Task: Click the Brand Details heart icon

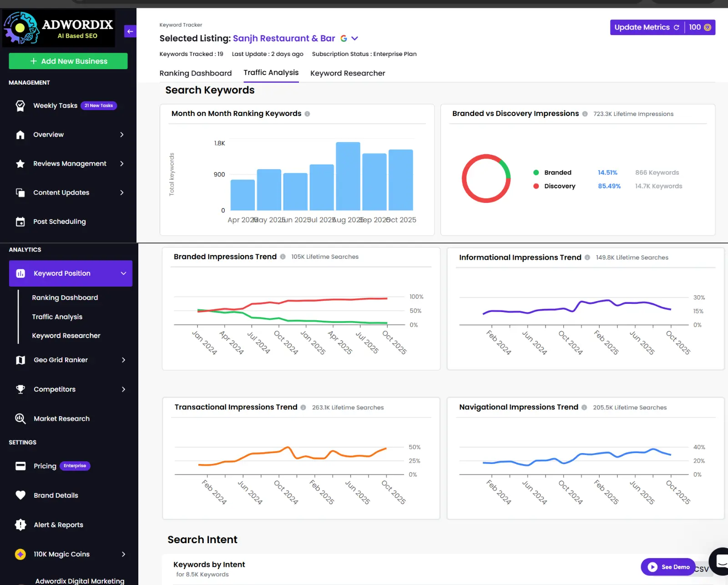Action: [20, 495]
